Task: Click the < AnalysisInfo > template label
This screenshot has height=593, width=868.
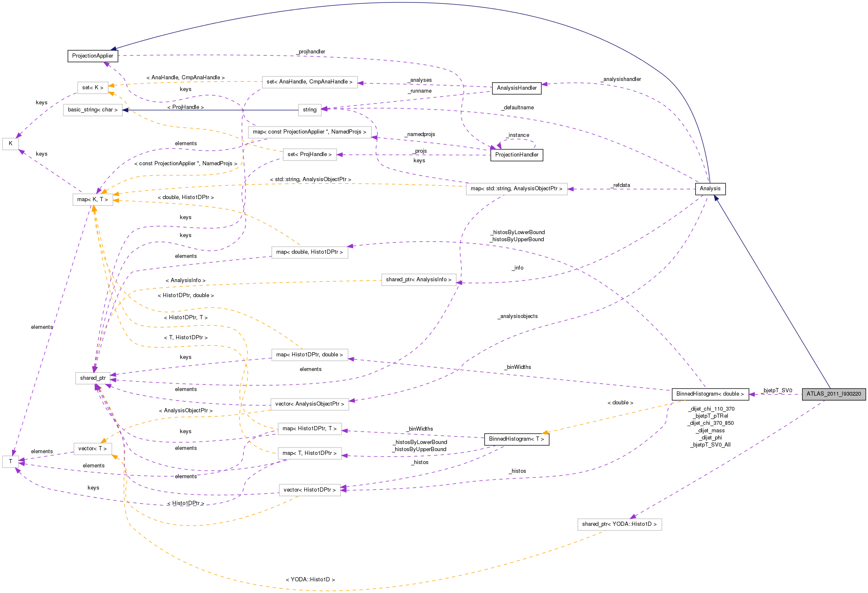Action: pyautogui.click(x=186, y=280)
